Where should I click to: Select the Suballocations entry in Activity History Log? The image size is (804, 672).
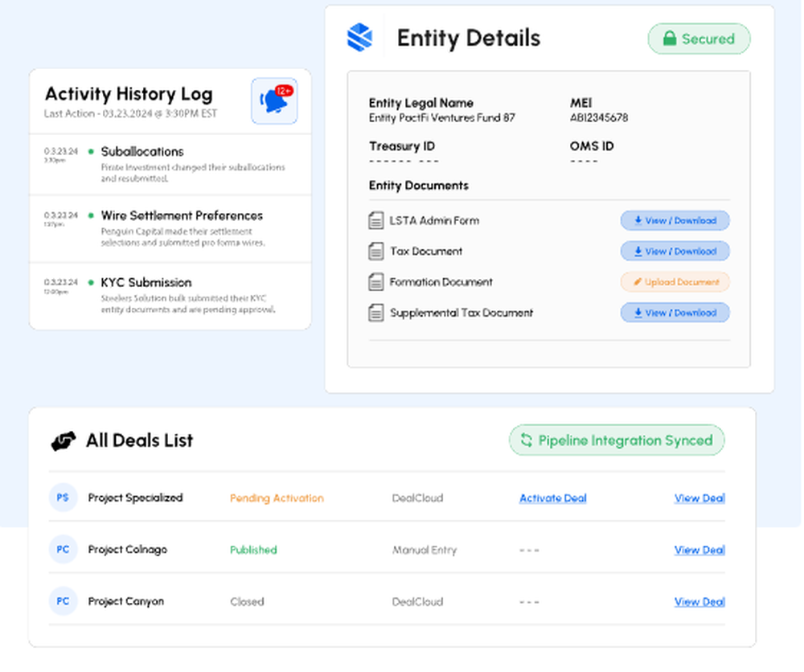[x=142, y=151]
